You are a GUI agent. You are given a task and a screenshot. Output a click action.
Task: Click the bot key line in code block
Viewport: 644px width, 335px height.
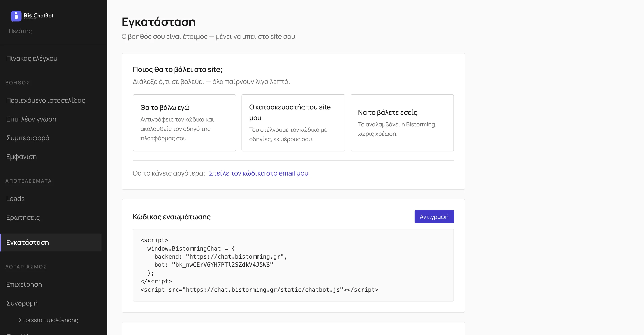214,265
